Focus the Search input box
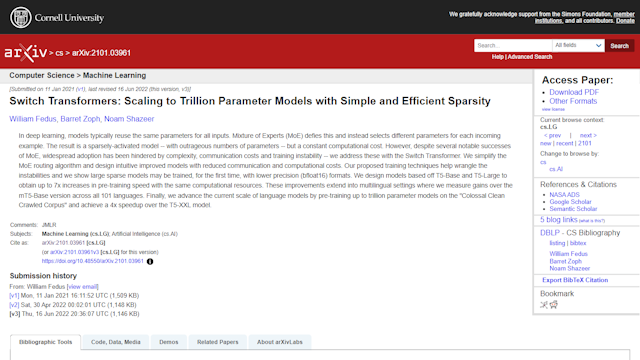The height and width of the screenshot is (360, 640). (513, 45)
